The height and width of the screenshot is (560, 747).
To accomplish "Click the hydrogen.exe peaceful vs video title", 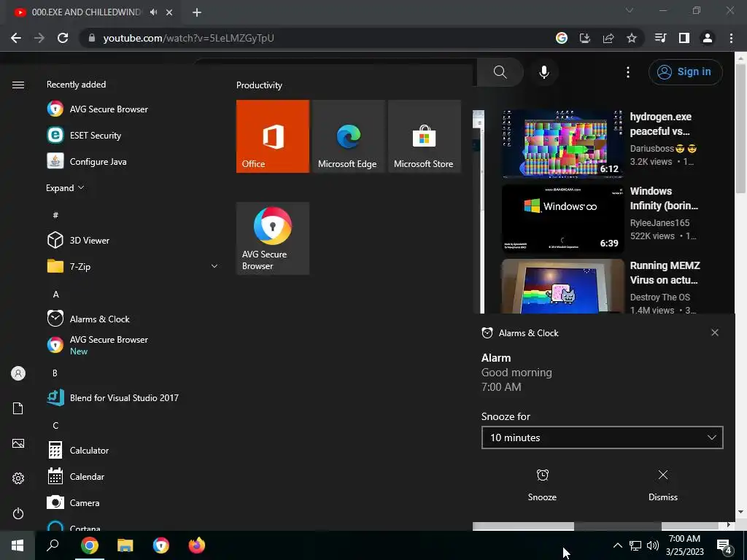I will [660, 124].
